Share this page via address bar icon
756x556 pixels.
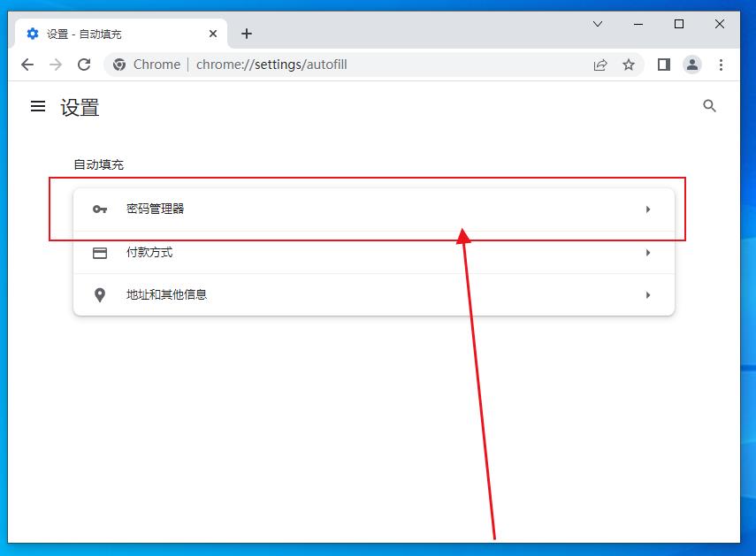pyautogui.click(x=600, y=65)
